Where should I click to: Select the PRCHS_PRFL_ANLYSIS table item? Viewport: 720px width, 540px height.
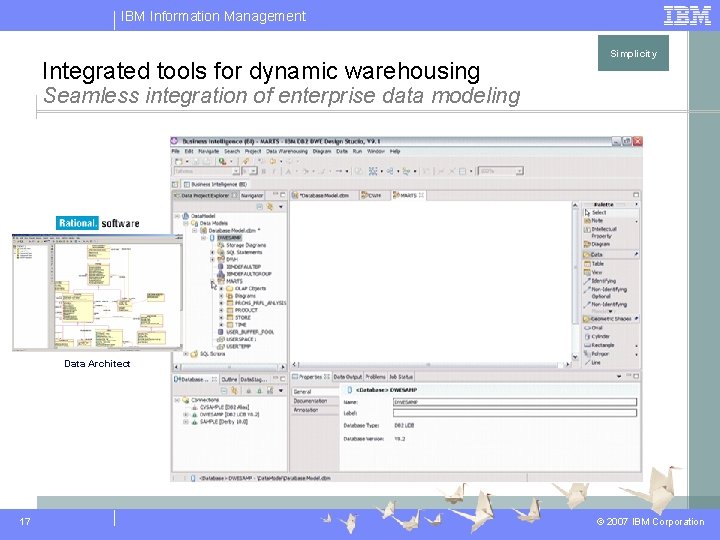[x=256, y=303]
